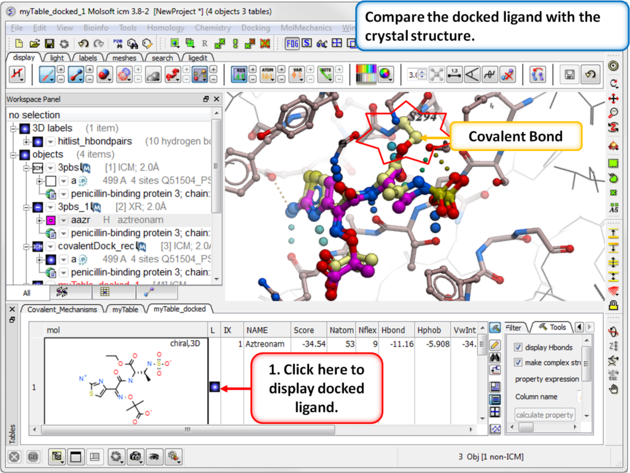Click the PDB search binoculars icon
Viewport: 630px width, 473px height.
click(118, 43)
